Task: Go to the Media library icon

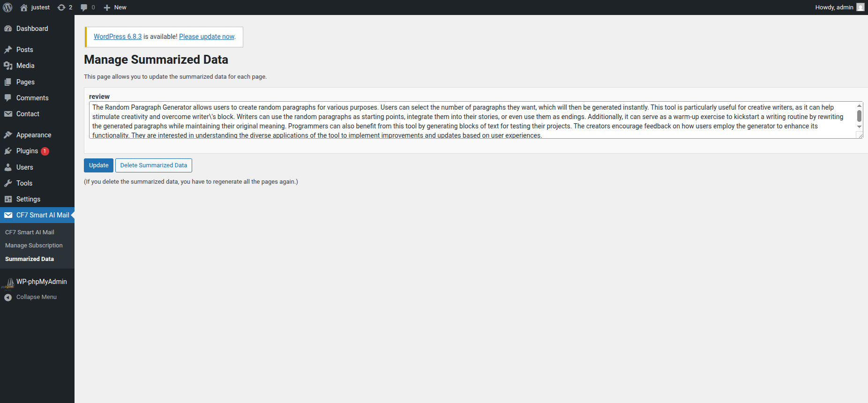Action: [8, 66]
